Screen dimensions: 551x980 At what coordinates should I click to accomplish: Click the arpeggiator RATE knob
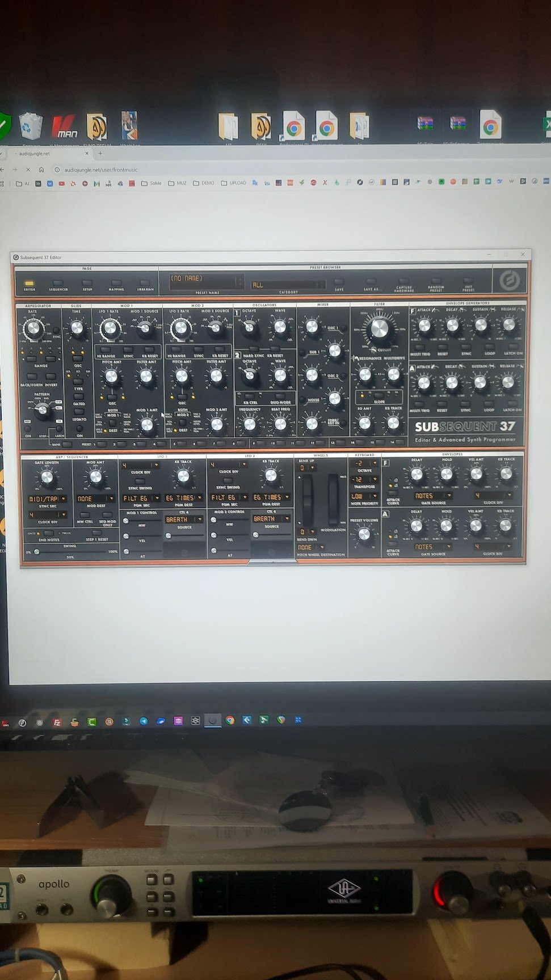click(33, 328)
